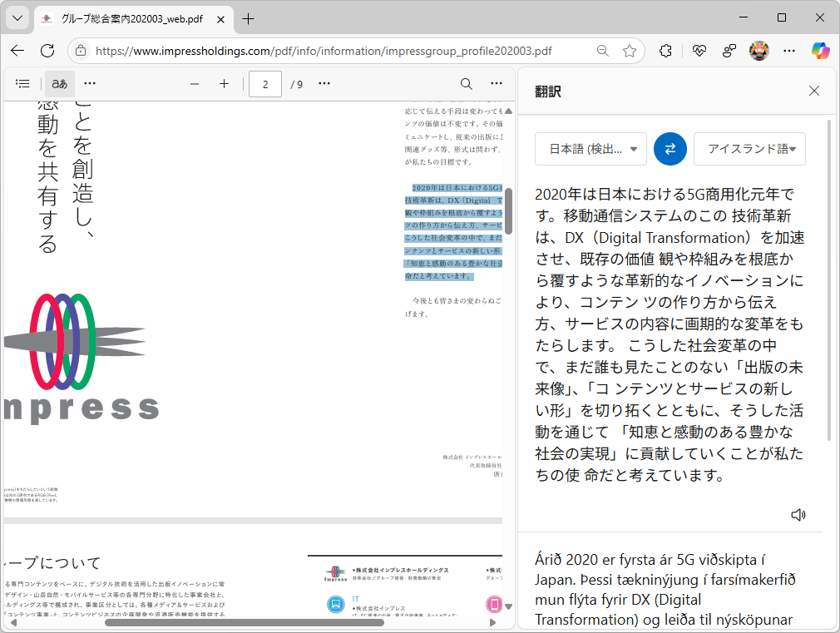
Task: Click the Copilot icon in the toolbar
Action: coord(819,51)
